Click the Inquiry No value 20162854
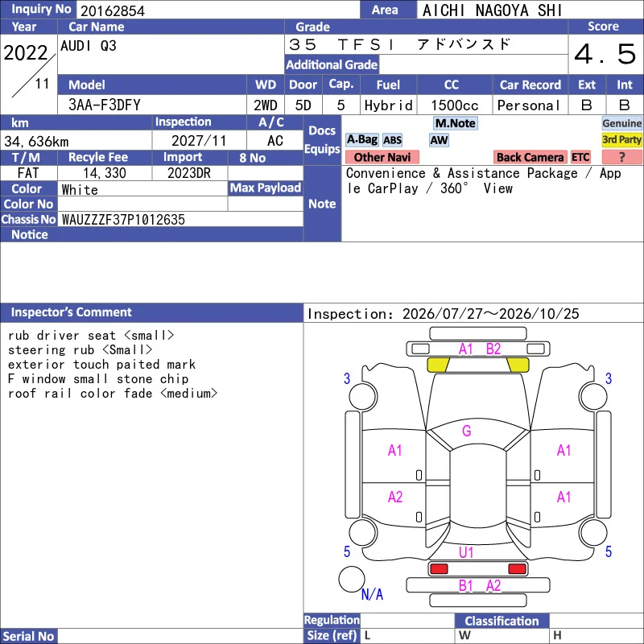Viewport: 644px width, 644px height. click(113, 10)
